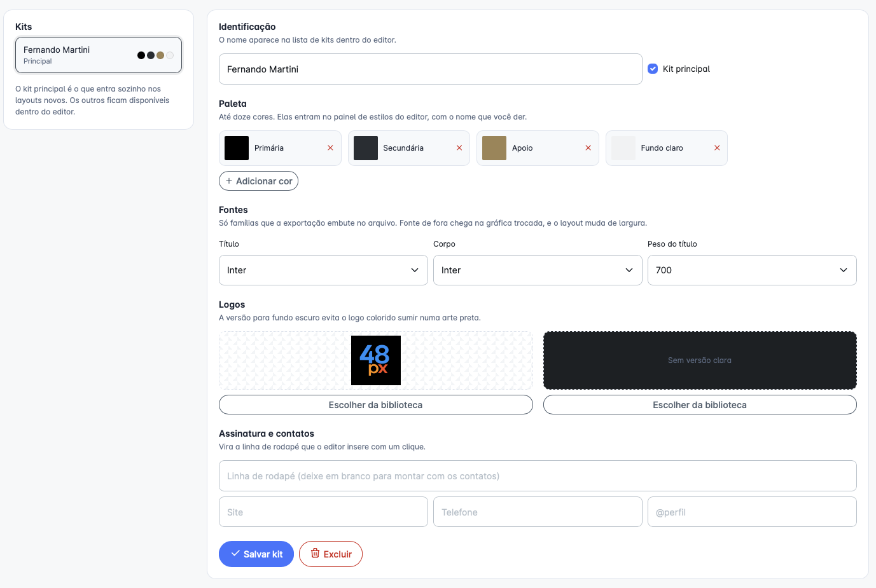
Task: Open the Primária color swatch
Action: coord(237,148)
